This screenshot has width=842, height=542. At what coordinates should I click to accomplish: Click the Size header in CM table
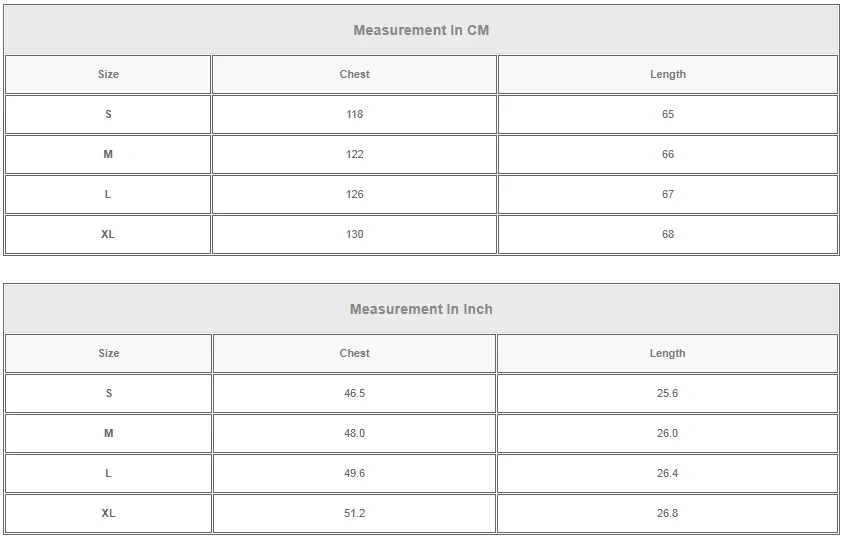[x=108, y=74]
